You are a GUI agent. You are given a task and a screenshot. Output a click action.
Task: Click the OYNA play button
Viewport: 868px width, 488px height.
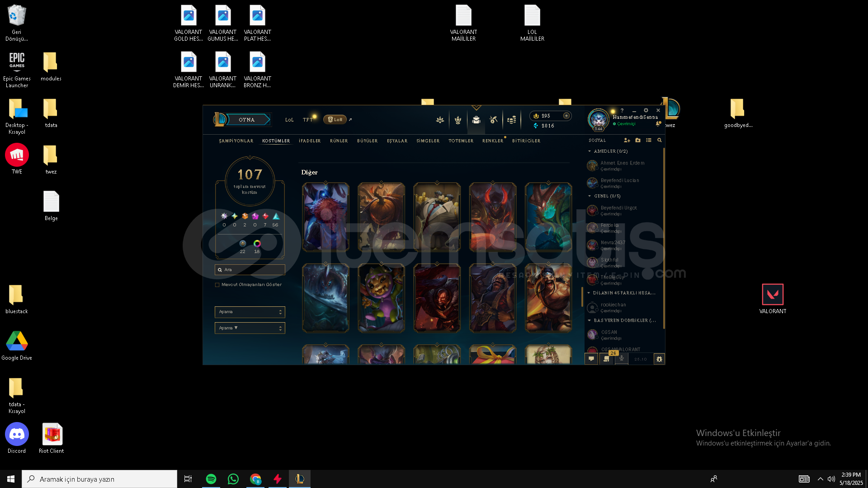pos(247,120)
